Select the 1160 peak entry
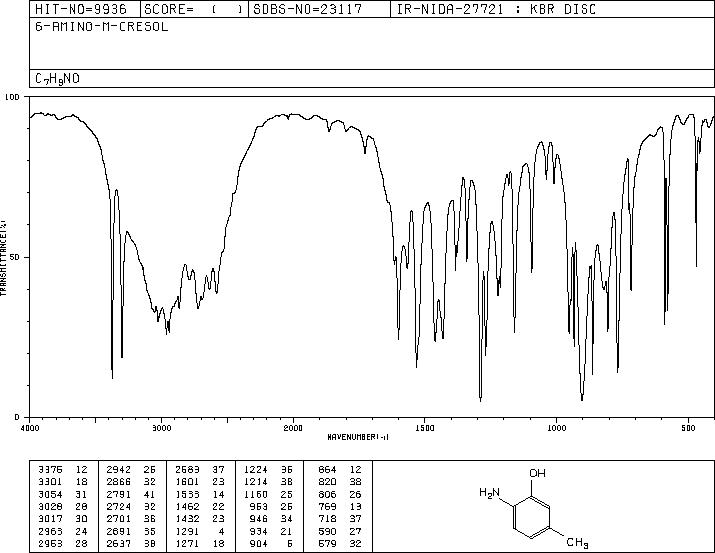Viewport: 715px width, 553px height. pos(268,494)
